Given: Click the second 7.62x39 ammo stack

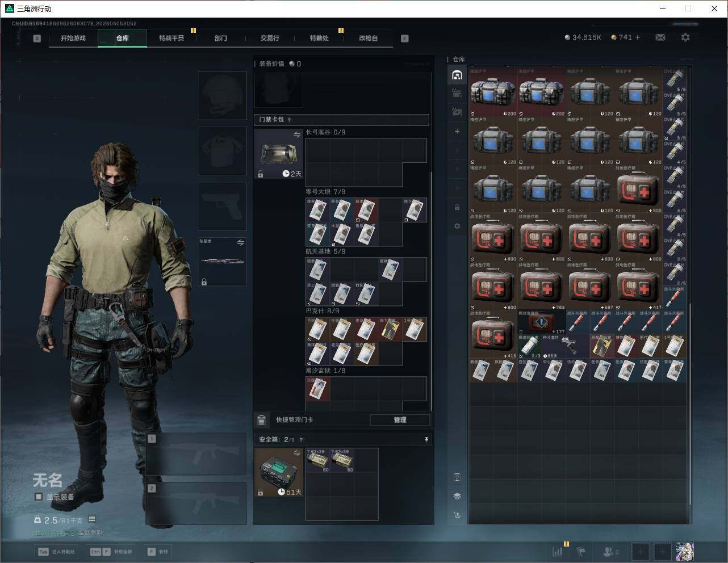Looking at the screenshot, I should tap(342, 460).
